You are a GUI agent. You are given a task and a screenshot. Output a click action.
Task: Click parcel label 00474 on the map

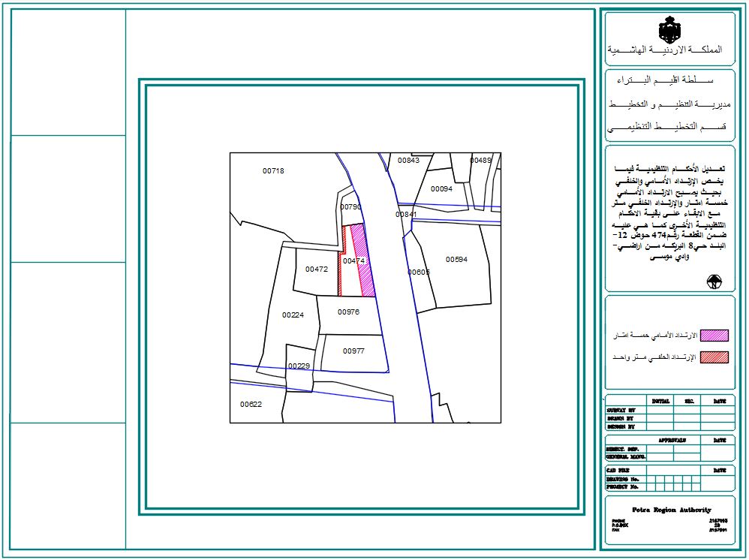click(353, 261)
